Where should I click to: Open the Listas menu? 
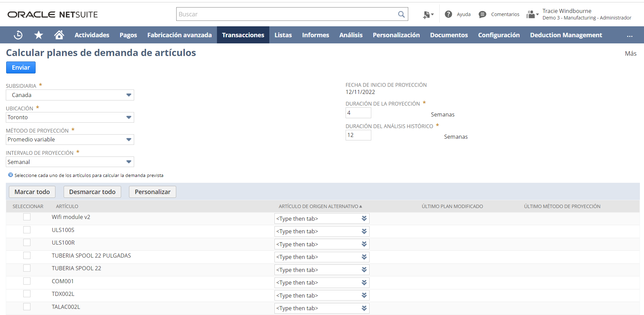[x=283, y=35]
